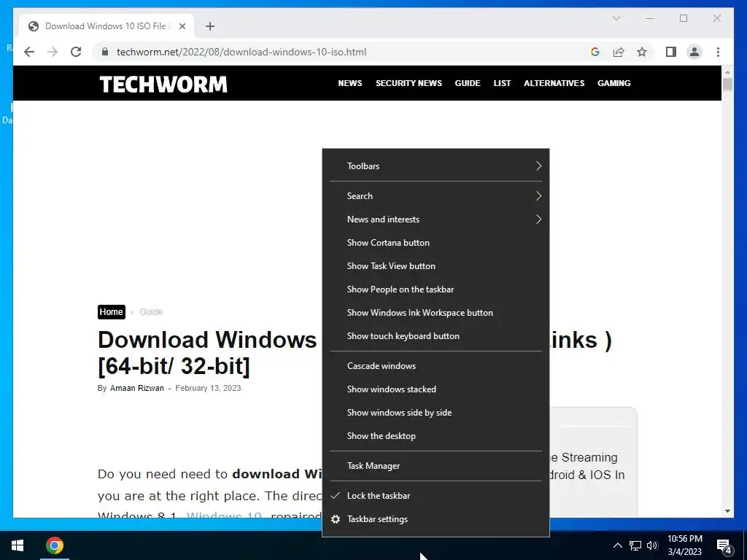The height and width of the screenshot is (560, 747).
Task: Open the SECURITY NEWS nav link
Action: coord(409,83)
